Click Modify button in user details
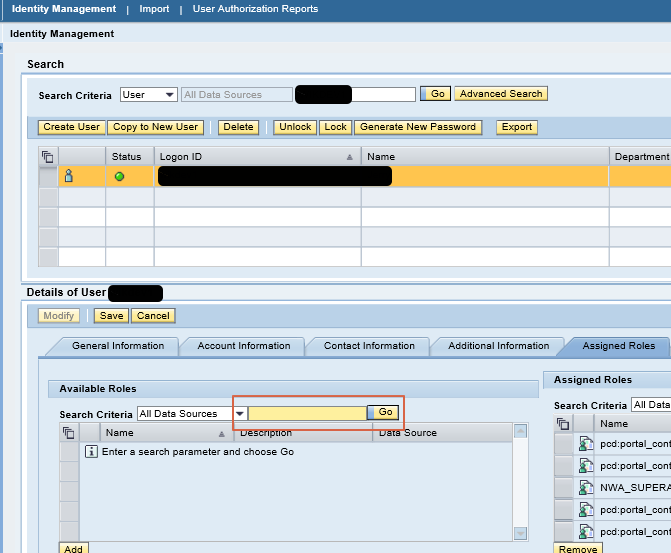671x553 pixels. click(59, 316)
